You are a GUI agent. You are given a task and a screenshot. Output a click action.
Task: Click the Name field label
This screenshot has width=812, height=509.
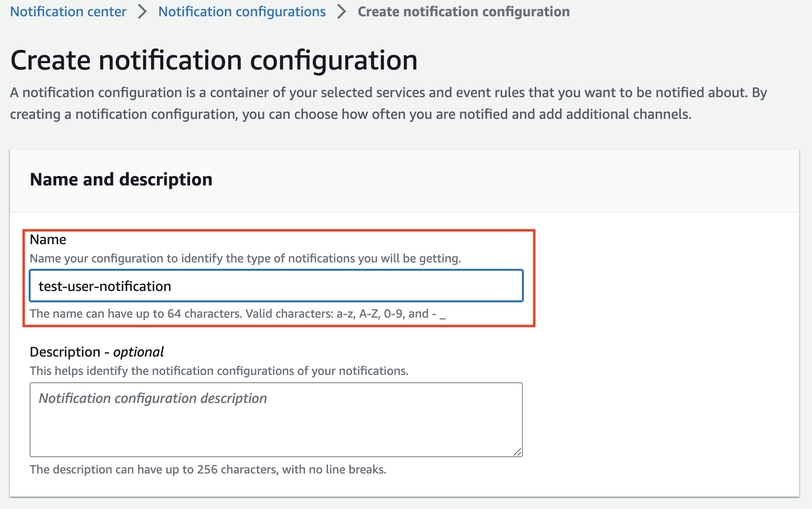pos(48,239)
